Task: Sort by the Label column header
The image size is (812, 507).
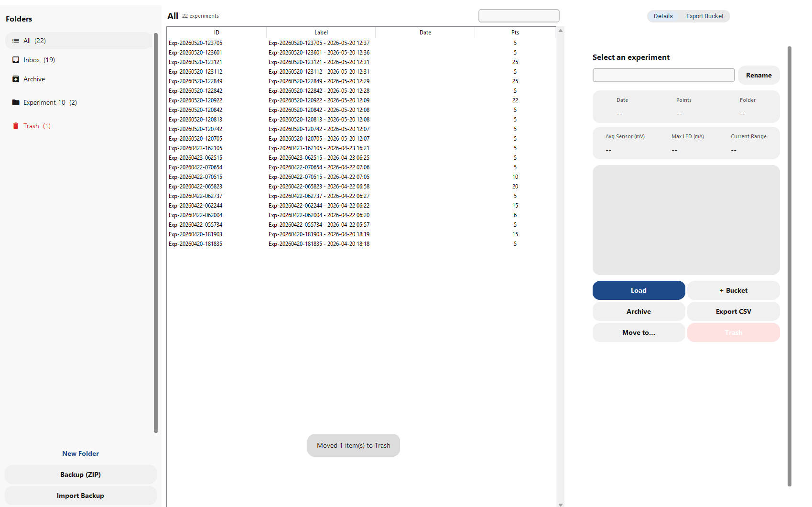Action: coord(321,33)
